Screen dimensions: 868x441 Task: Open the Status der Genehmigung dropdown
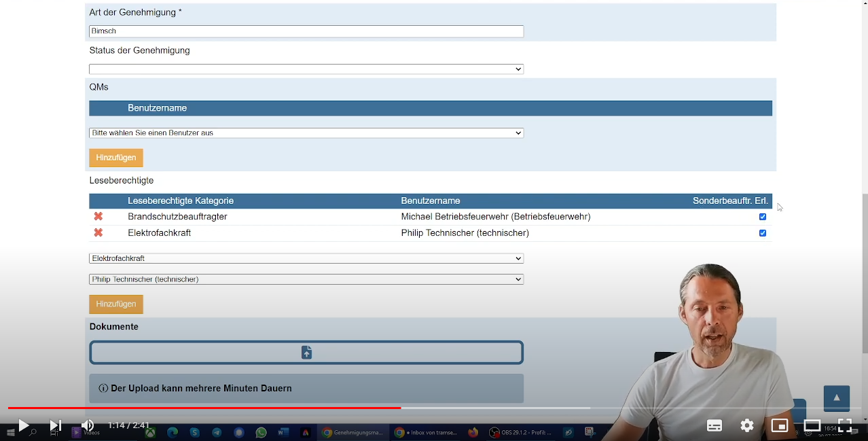coord(306,69)
